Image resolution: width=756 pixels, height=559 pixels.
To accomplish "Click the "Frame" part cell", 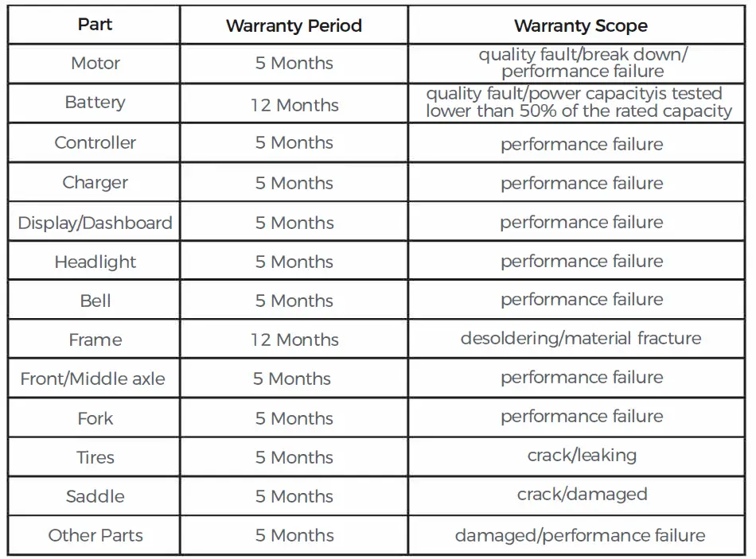I will pyautogui.click(x=95, y=340).
